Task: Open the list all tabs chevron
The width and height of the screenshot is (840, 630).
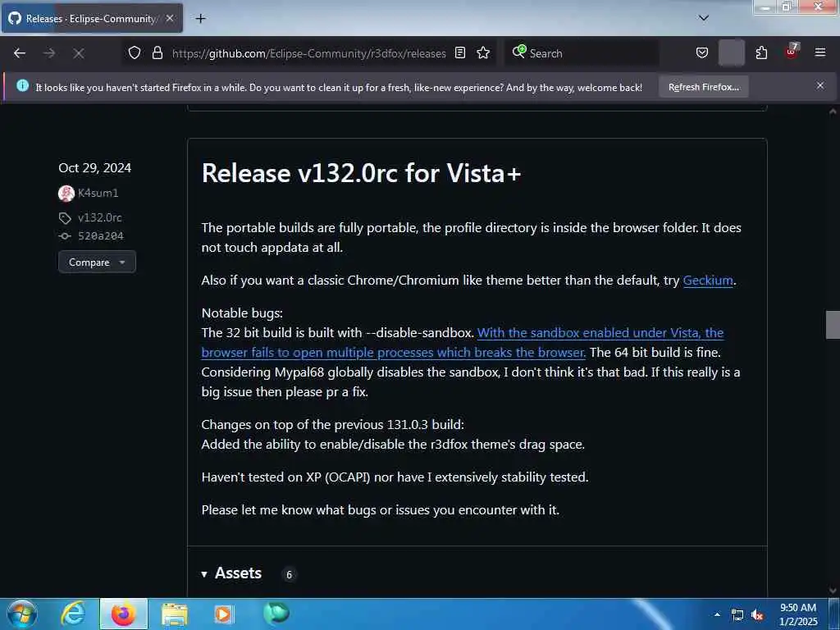Action: coord(704,18)
